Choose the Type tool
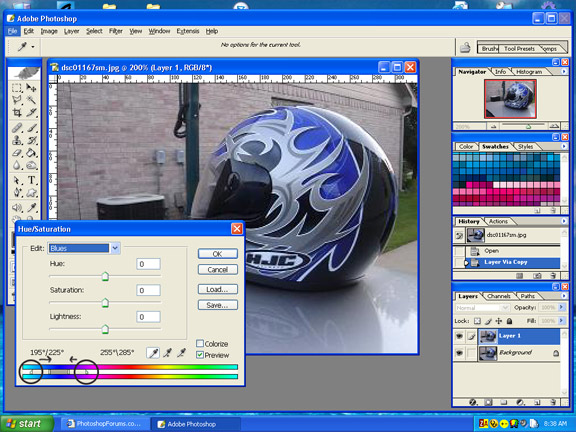576x432 pixels. point(32,180)
